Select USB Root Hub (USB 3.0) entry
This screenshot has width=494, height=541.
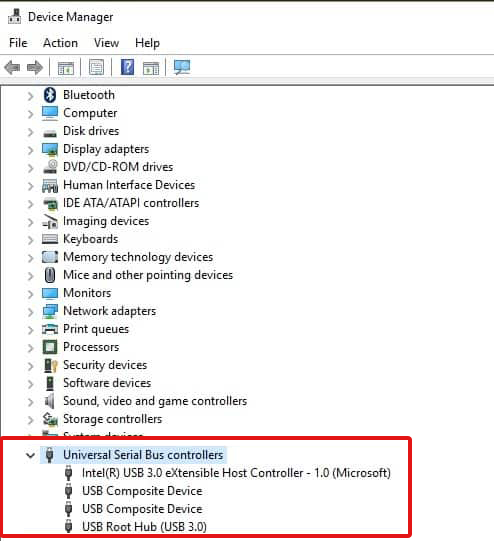click(x=144, y=527)
